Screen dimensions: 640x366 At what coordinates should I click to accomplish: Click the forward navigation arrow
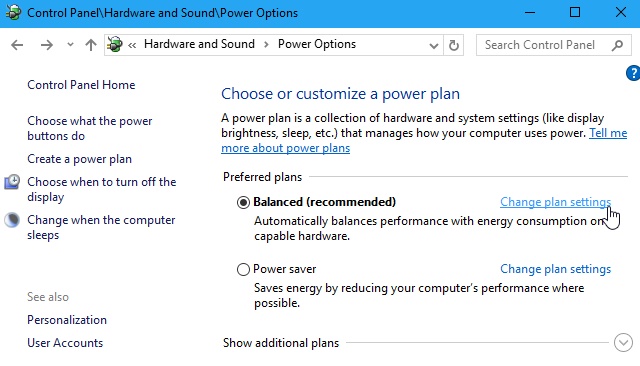pyautogui.click(x=47, y=45)
